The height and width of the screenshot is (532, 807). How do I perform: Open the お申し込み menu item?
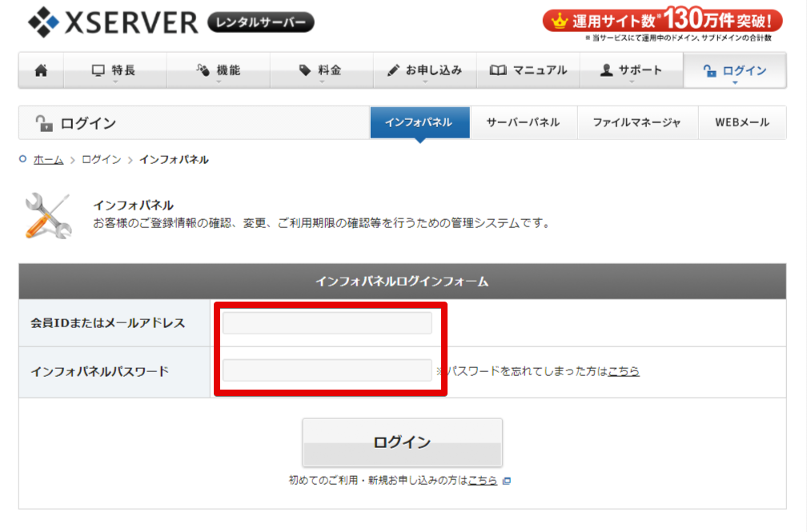point(425,70)
